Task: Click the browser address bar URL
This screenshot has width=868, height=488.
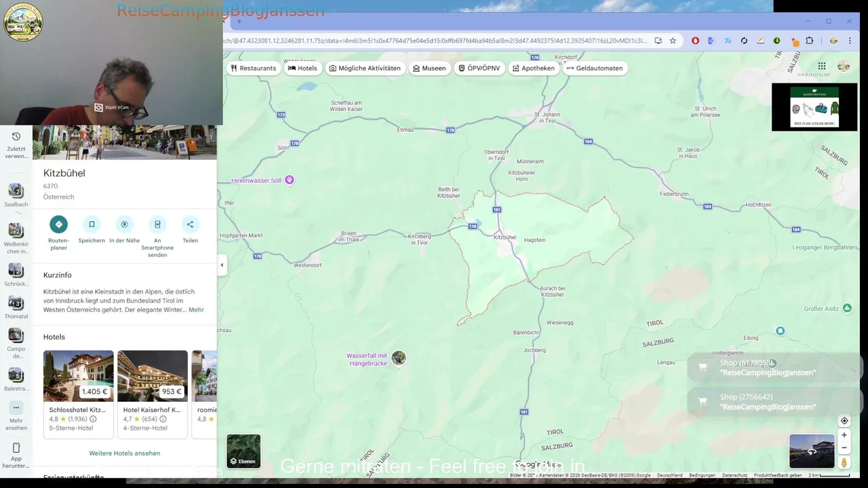Action: coord(435,41)
